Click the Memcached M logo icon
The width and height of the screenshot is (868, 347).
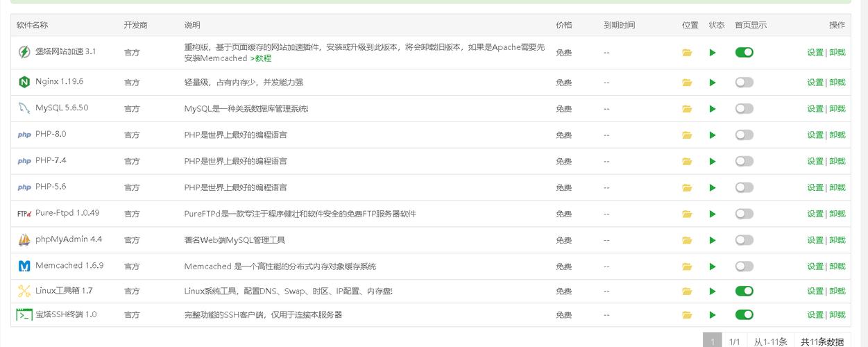click(x=24, y=266)
